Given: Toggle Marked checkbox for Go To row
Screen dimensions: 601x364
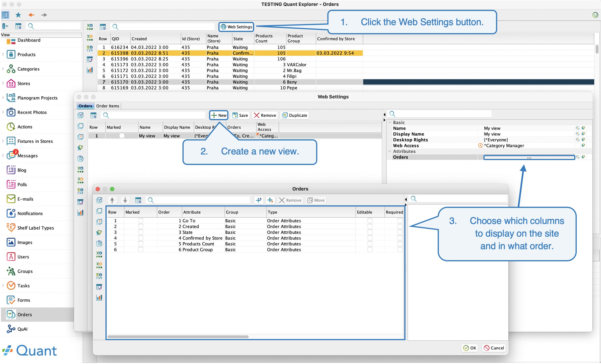Looking at the screenshot, I should (141, 220).
